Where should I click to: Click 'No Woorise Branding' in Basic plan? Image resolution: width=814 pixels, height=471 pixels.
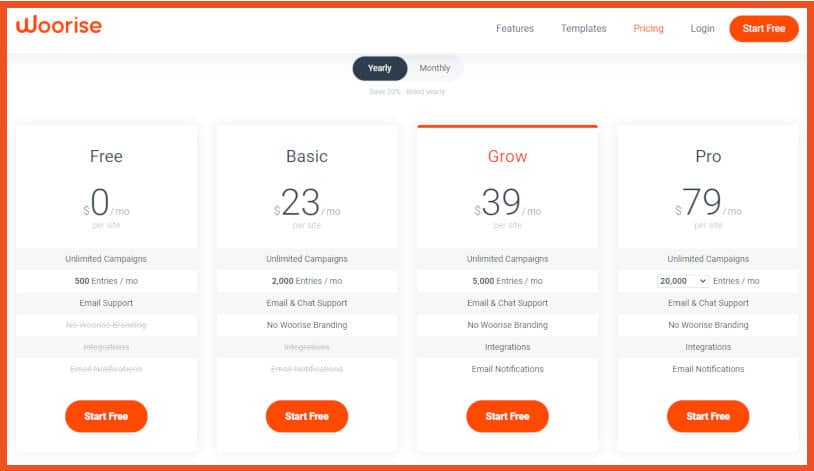[x=307, y=325]
